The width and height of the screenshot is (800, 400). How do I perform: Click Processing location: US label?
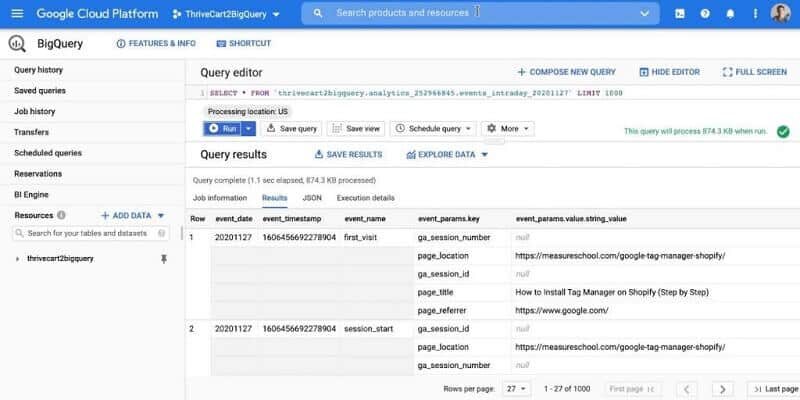(x=247, y=112)
